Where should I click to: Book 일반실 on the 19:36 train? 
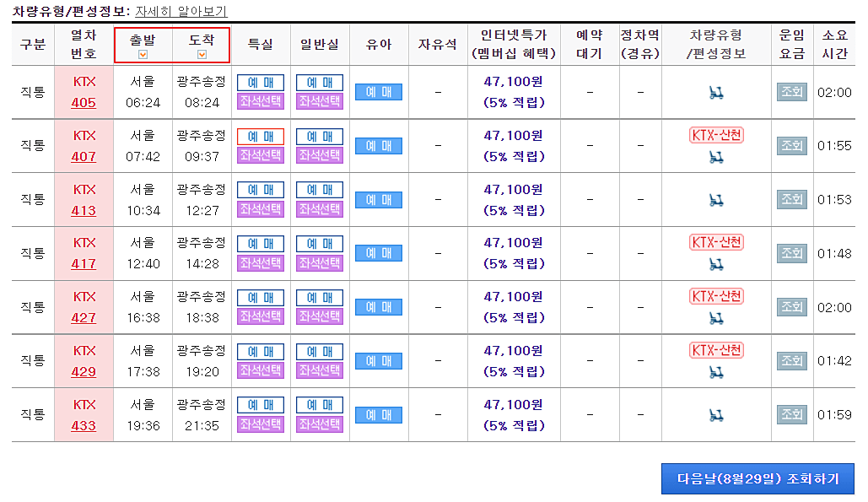click(320, 405)
